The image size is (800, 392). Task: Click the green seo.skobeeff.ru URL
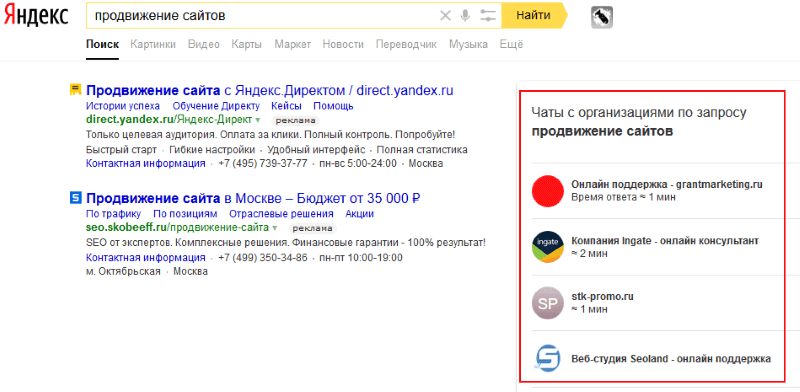(x=178, y=228)
